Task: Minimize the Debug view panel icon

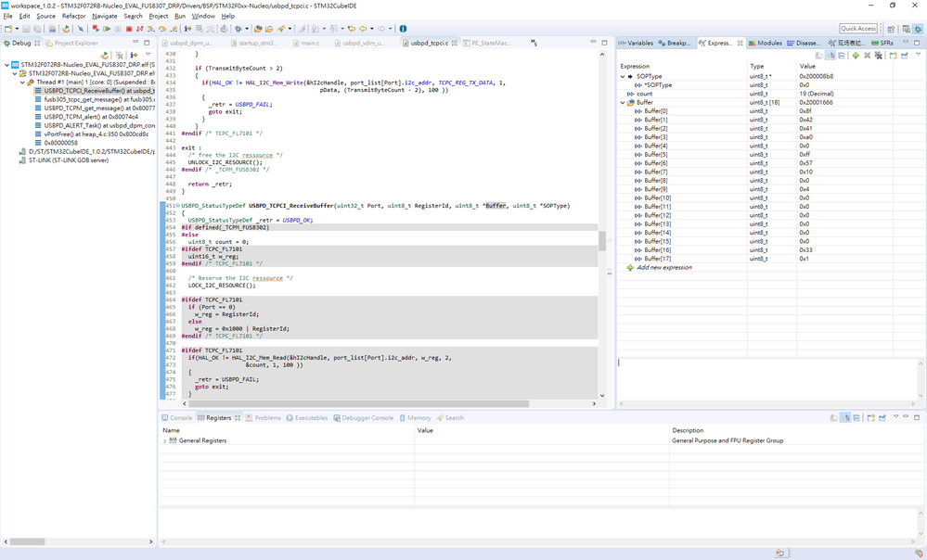Action: coord(135,43)
